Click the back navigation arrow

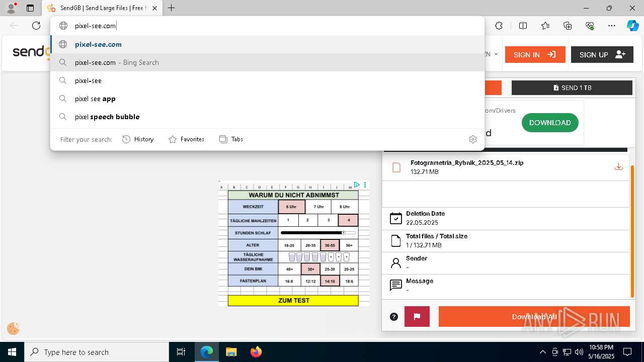point(14,26)
